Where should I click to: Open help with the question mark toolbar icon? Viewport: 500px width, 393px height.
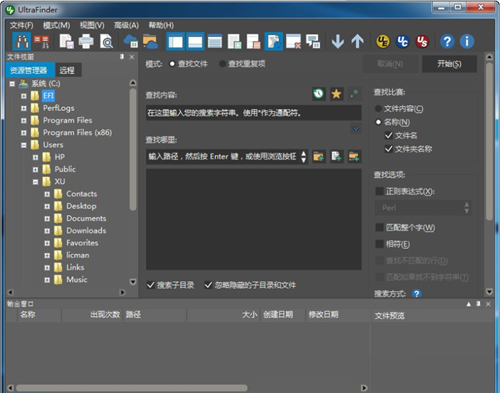pos(447,42)
